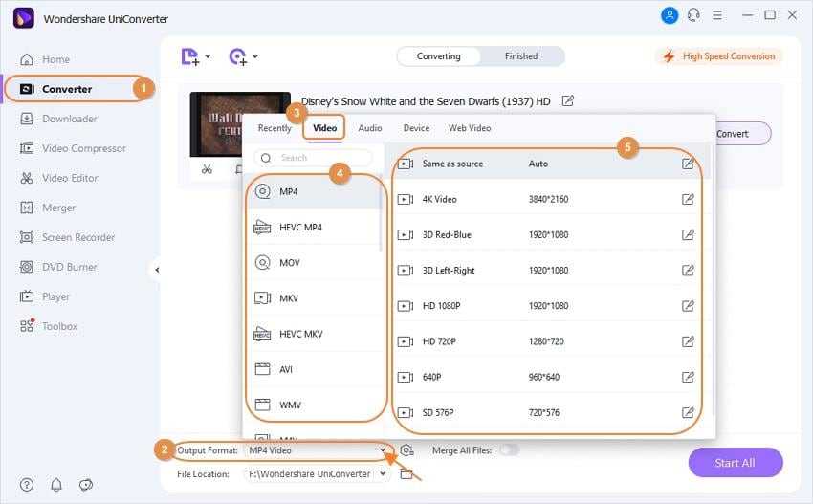Image resolution: width=813 pixels, height=504 pixels.
Task: Click the edit icon for HD 1080P
Action: [688, 306]
